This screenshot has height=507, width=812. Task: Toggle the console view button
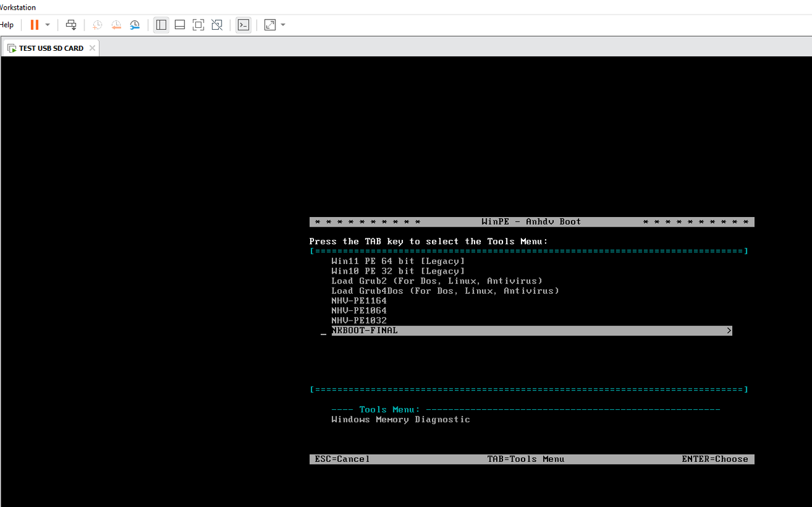243,25
